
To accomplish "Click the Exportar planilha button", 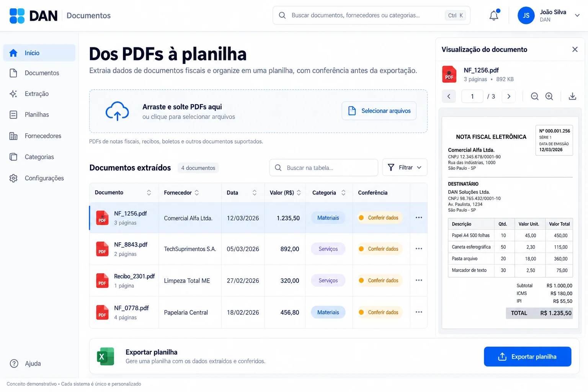I will coord(528,357).
